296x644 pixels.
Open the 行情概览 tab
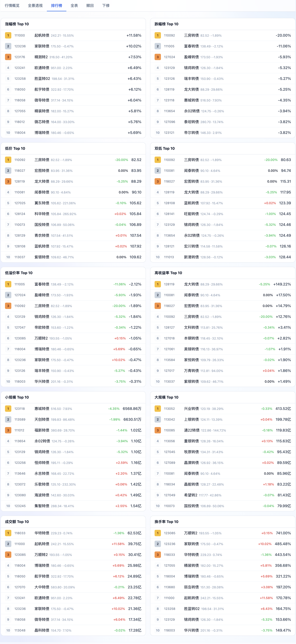(12, 6)
